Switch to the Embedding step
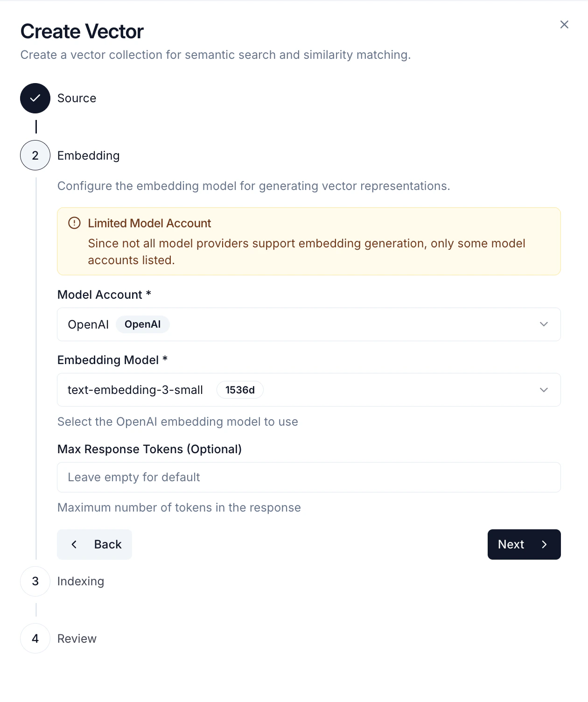The width and height of the screenshot is (588, 702). click(x=88, y=155)
